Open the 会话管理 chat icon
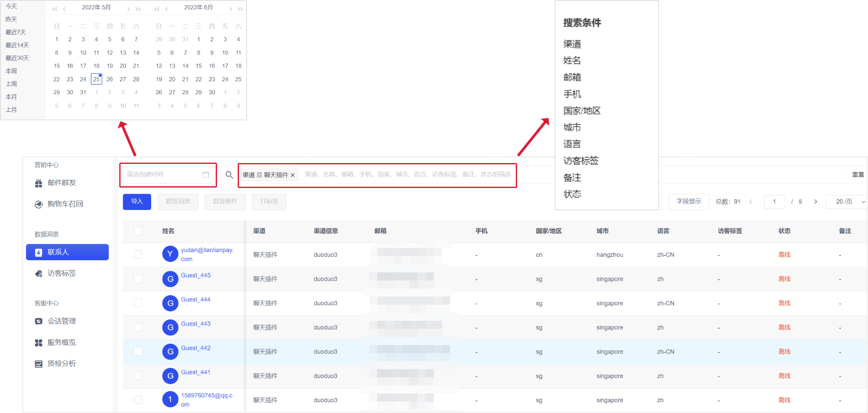Viewport: 868px width, 413px height. pos(39,321)
